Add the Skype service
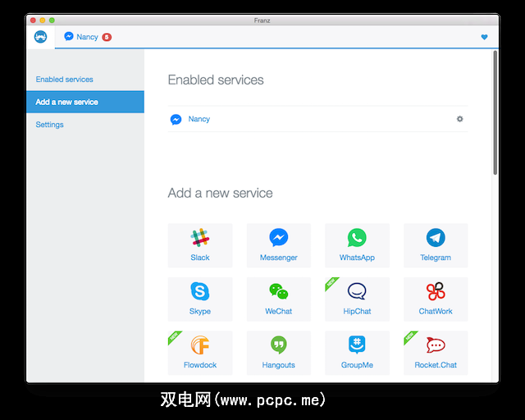The image size is (525, 420). (200, 299)
